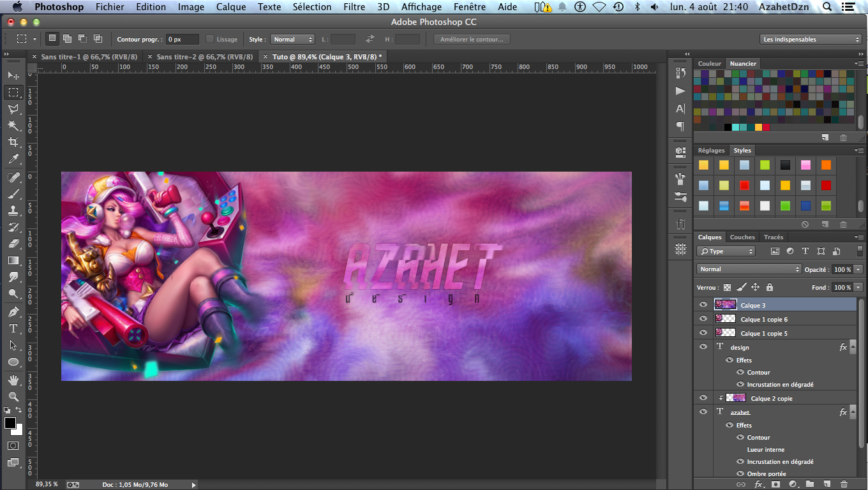Open the Filtre menu
868x490 pixels.
click(x=354, y=7)
